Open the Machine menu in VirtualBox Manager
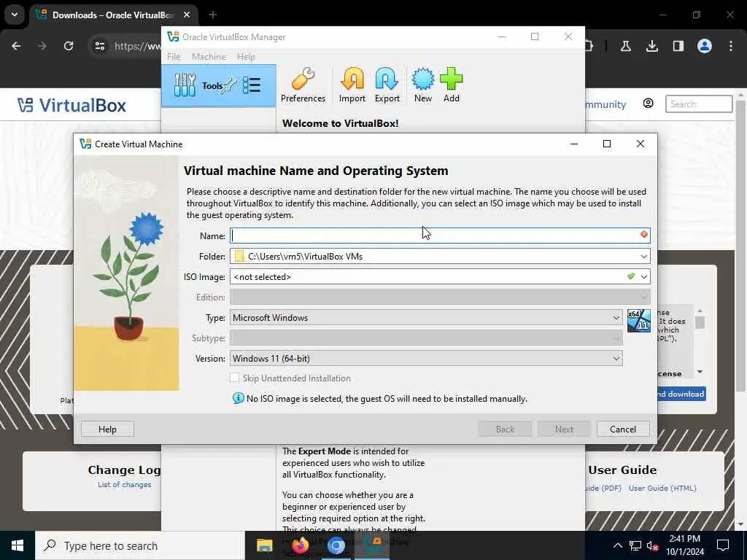This screenshot has width=747, height=560. 209,57
